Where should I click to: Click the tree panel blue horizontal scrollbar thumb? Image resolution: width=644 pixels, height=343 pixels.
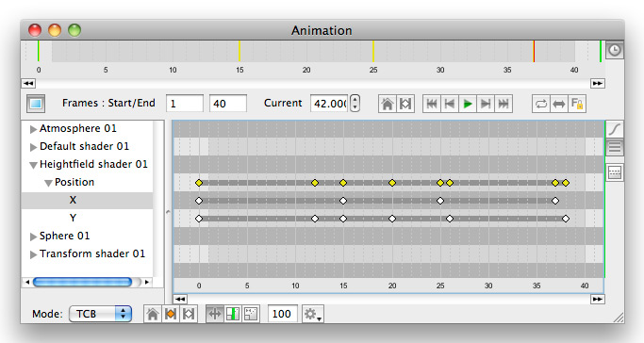(82, 282)
